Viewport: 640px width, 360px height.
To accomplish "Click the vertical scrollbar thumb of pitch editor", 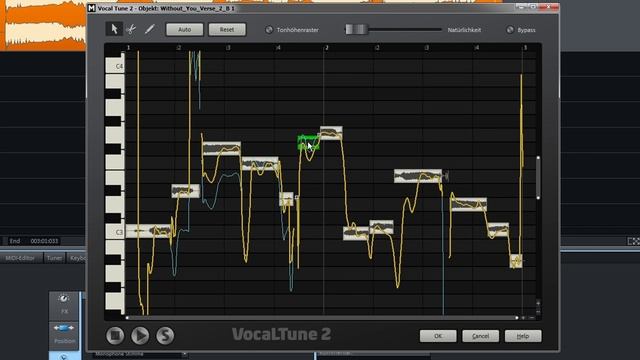I will (x=538, y=178).
